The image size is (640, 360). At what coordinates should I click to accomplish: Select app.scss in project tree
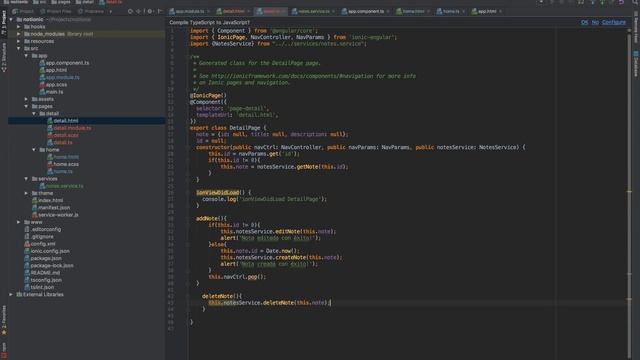point(53,85)
